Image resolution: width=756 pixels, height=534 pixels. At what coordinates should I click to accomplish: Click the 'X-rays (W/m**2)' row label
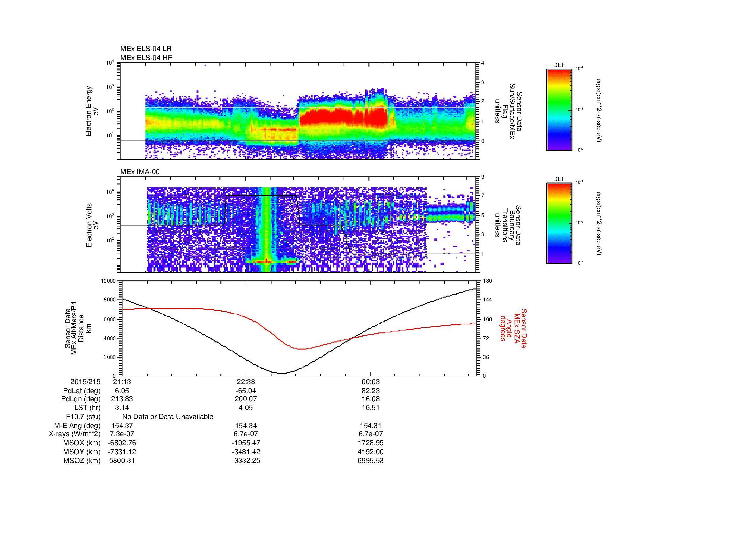[74, 434]
